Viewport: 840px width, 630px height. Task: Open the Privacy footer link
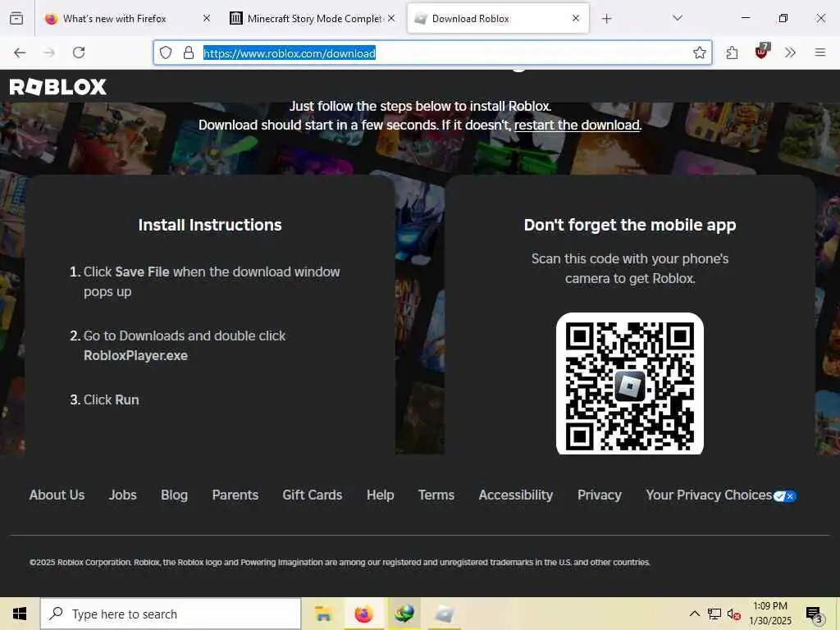click(x=600, y=495)
